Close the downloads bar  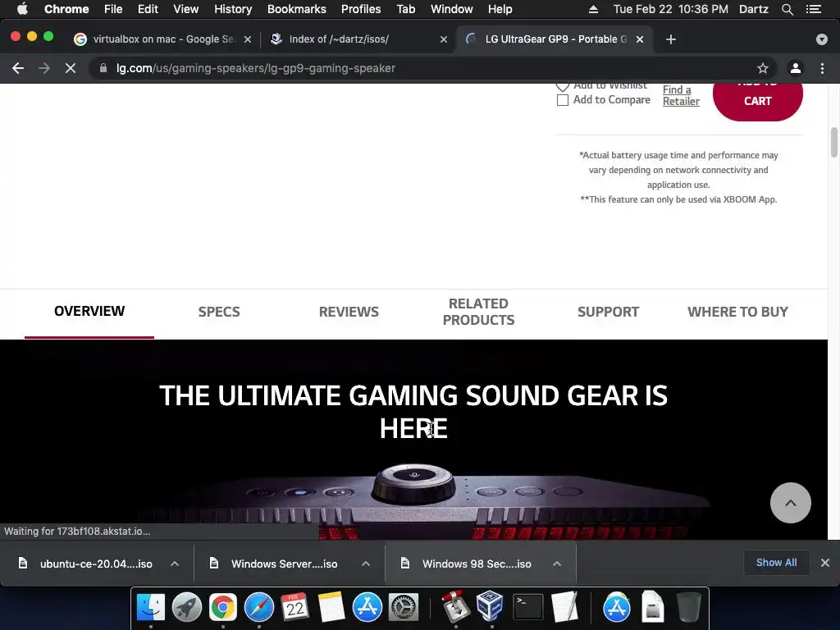coord(825,563)
